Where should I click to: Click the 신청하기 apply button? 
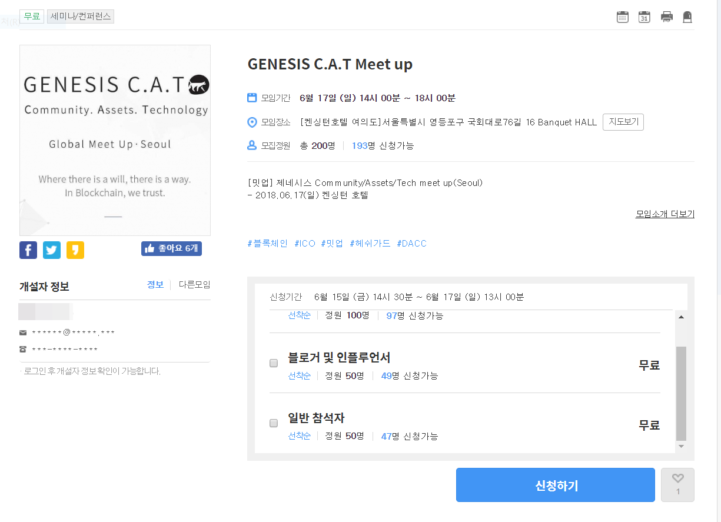pyautogui.click(x=555, y=485)
